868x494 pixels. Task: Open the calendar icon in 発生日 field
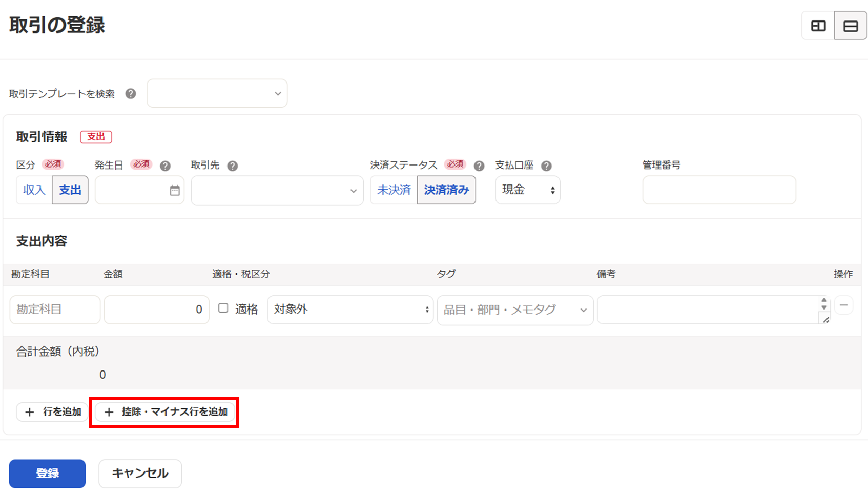pos(175,191)
